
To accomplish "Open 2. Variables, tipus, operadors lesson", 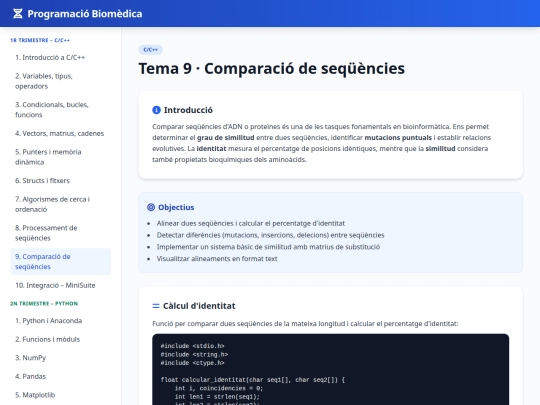I will click(x=61, y=81).
